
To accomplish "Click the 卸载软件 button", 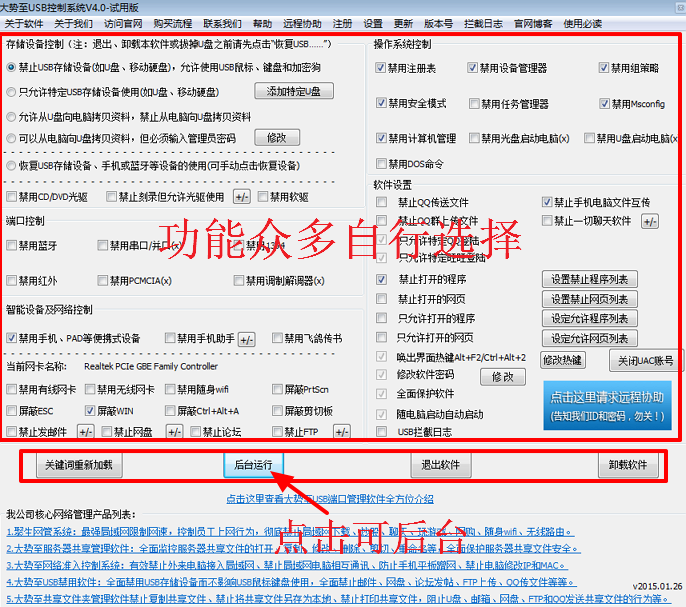I will point(628,465).
